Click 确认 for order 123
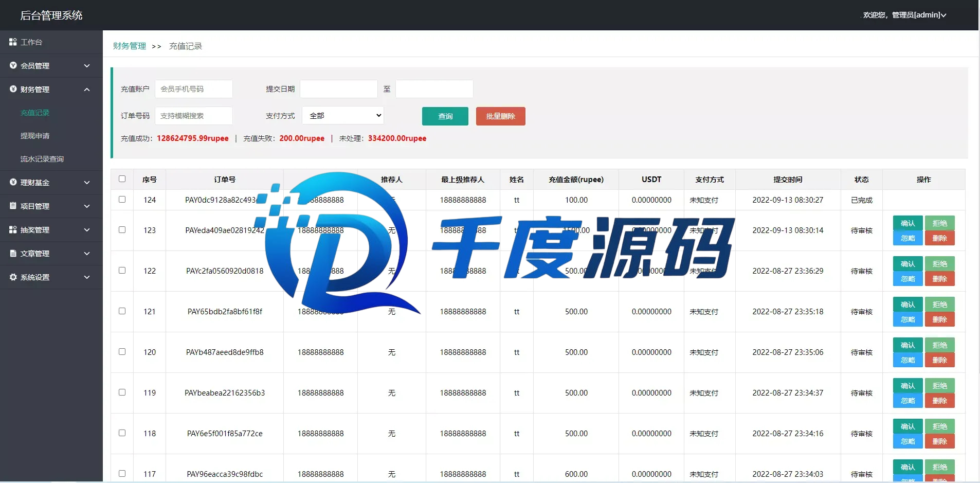This screenshot has height=483, width=980. pos(908,223)
